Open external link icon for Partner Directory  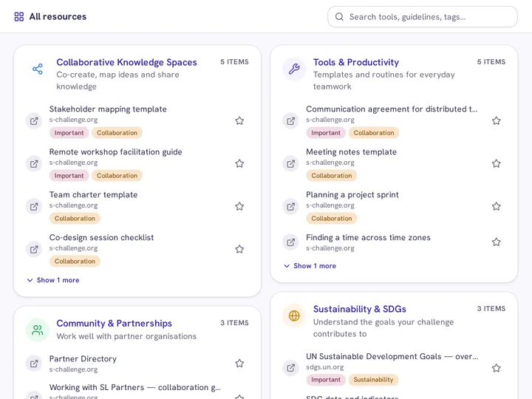pyautogui.click(x=34, y=364)
